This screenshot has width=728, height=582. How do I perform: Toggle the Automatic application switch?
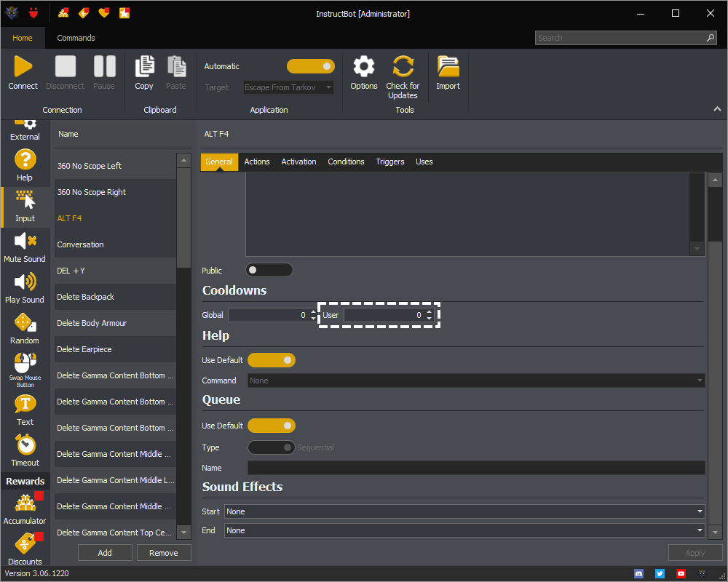click(x=311, y=66)
